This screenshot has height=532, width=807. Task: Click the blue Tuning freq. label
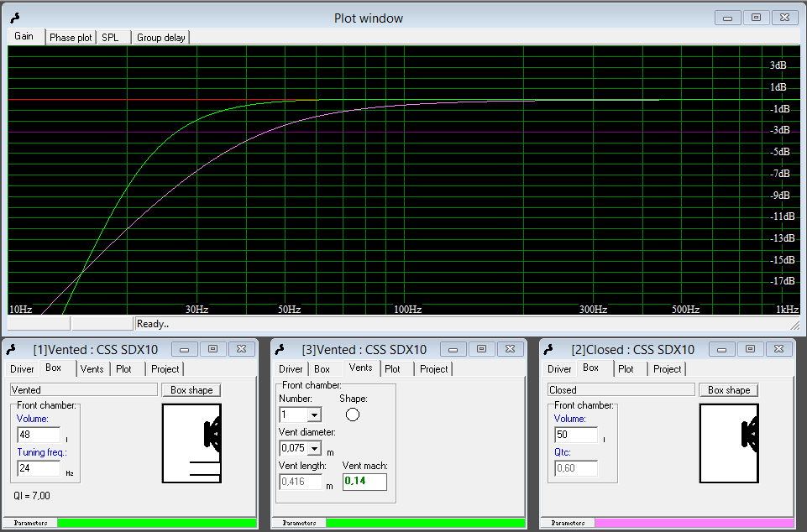point(42,452)
